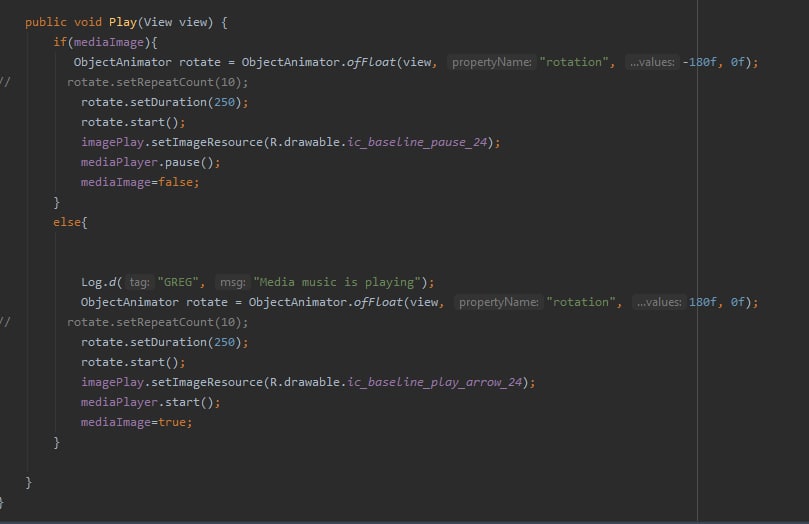Image resolution: width=809 pixels, height=524 pixels.
Task: Click the "Media music is playing" string
Action: click(337, 282)
